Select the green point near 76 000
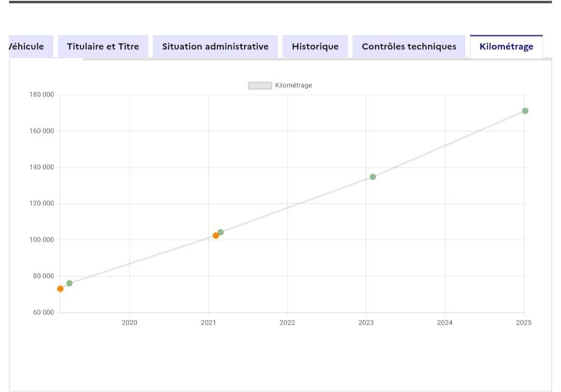Screen dimensions: 561x392 tap(70, 283)
